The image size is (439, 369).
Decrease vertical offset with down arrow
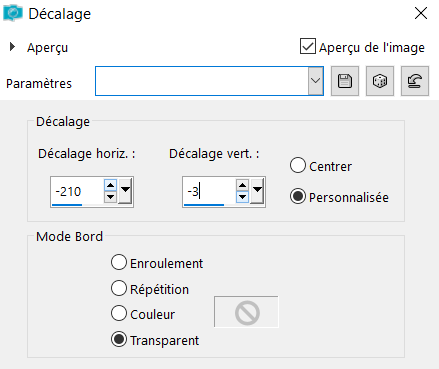coord(242,197)
